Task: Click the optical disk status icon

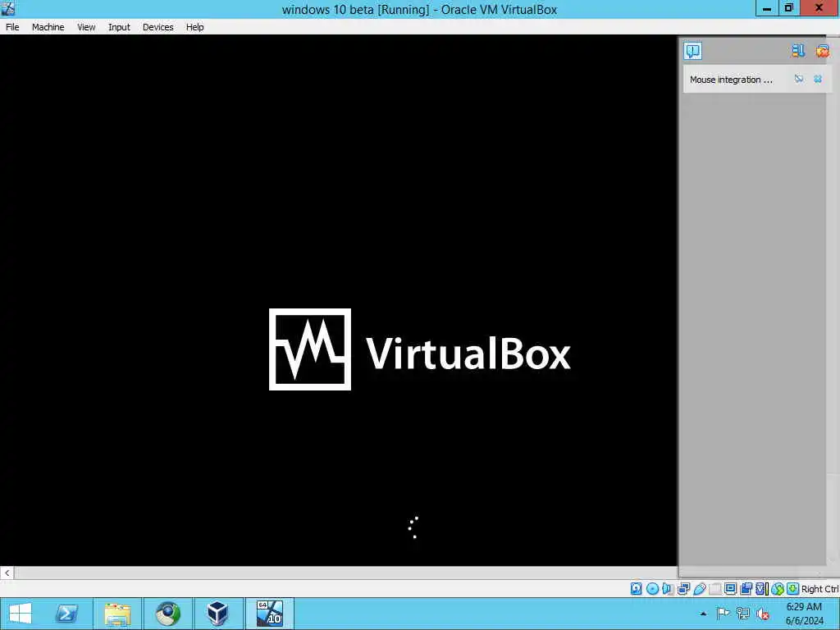Action: pyautogui.click(x=652, y=589)
